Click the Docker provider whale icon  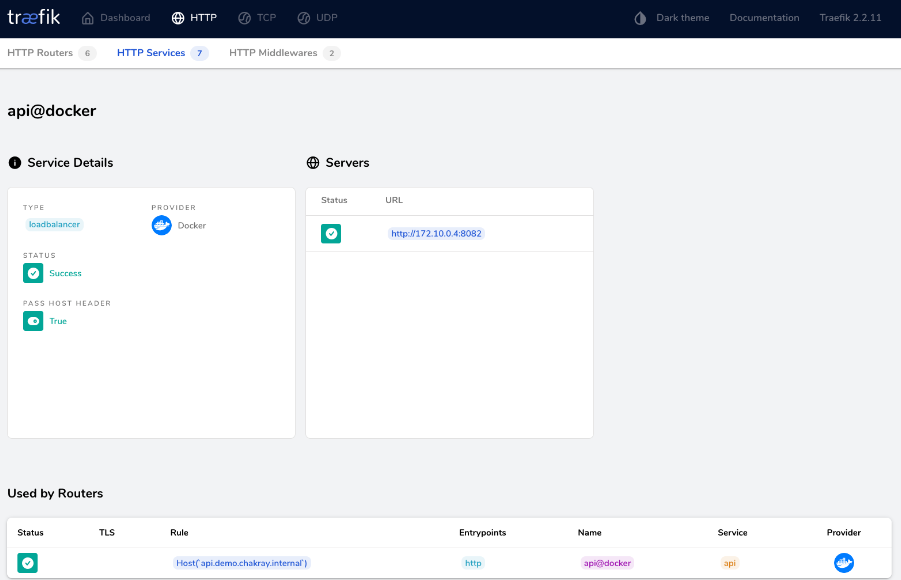(161, 225)
